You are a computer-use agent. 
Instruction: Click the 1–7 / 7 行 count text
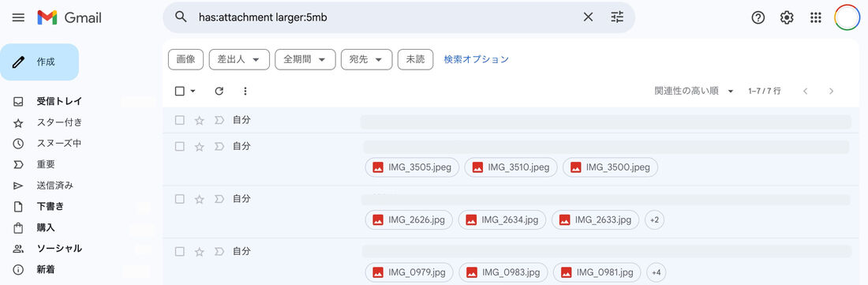click(764, 92)
